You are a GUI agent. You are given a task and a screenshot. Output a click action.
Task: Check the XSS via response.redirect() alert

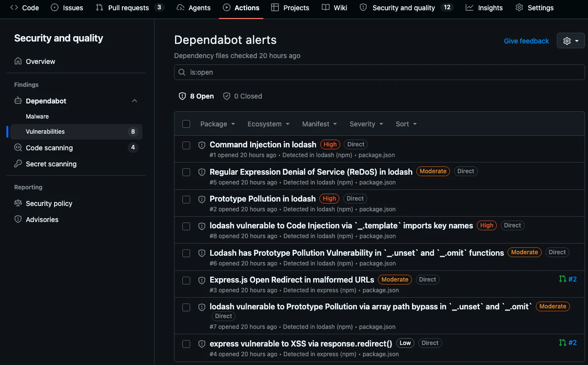click(x=186, y=344)
